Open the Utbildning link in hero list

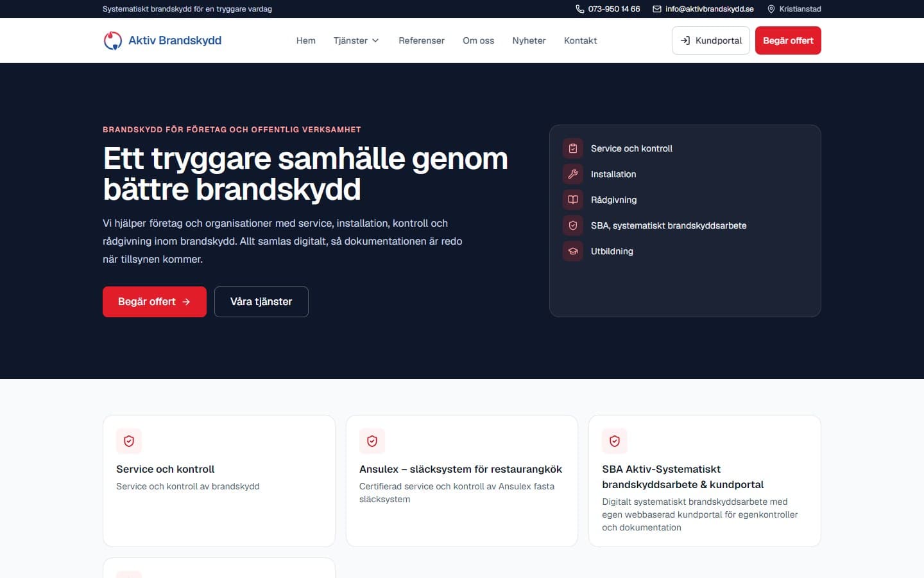point(612,251)
